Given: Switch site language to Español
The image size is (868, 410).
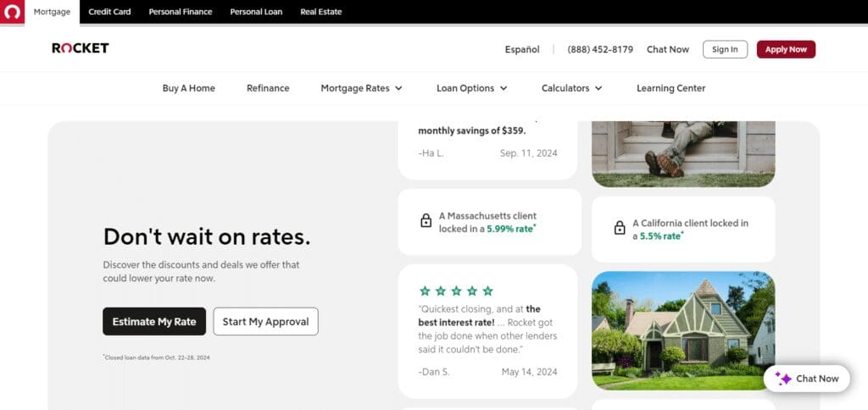Looking at the screenshot, I should pos(522,49).
